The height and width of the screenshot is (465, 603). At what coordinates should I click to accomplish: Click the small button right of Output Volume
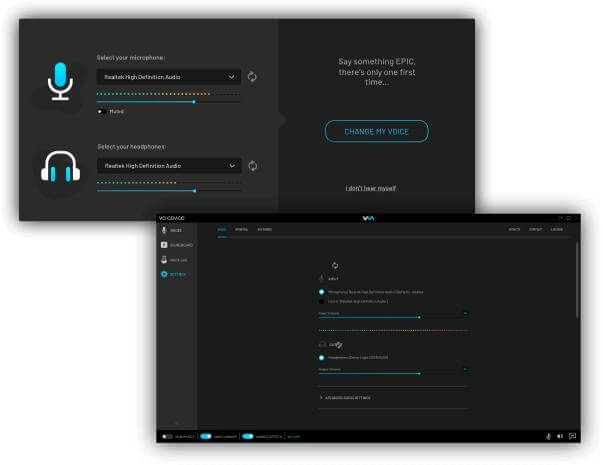(465, 370)
